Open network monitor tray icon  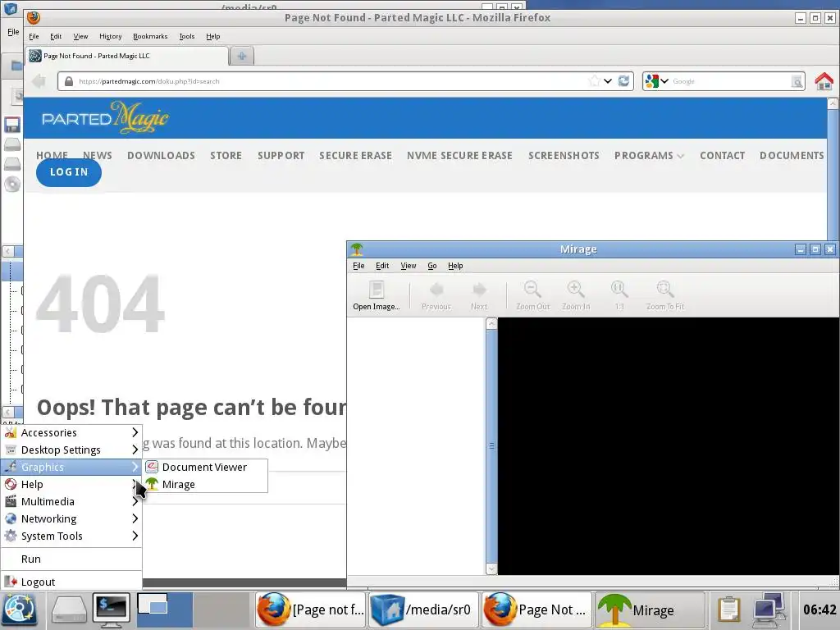(x=768, y=610)
